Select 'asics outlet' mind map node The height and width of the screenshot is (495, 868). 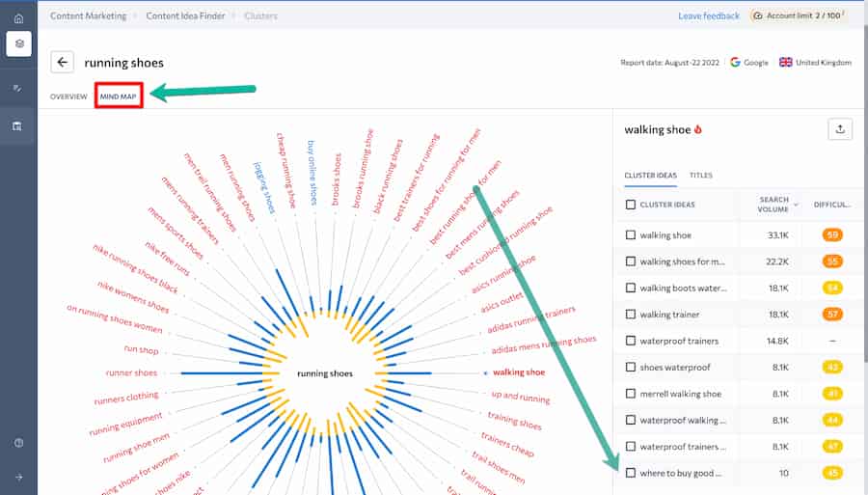(502, 302)
